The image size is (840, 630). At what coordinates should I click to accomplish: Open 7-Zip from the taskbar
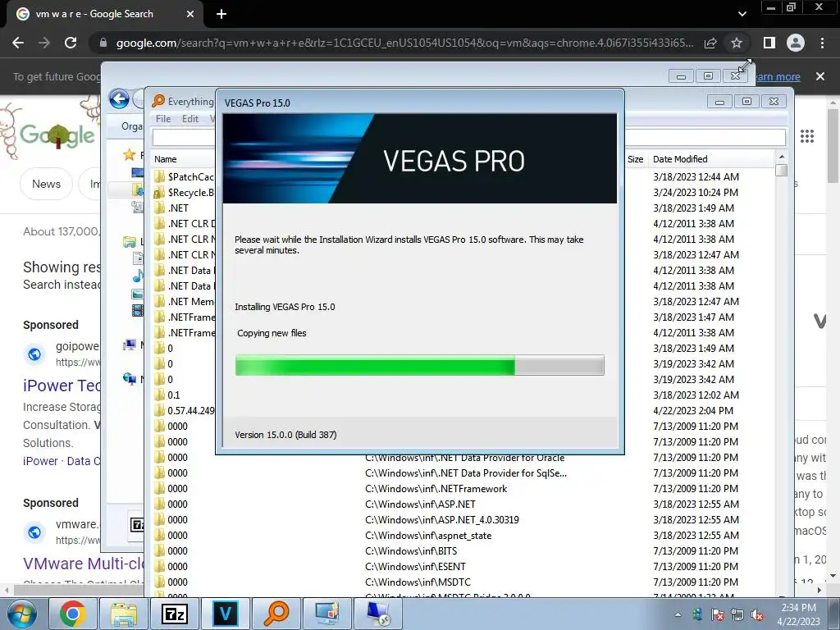(x=175, y=614)
